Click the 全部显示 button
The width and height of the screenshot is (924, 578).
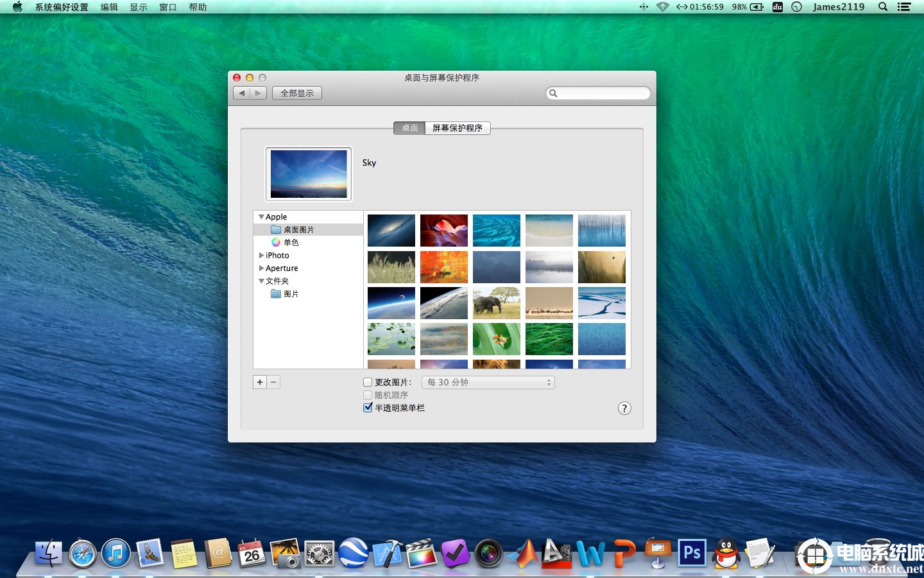coord(297,93)
